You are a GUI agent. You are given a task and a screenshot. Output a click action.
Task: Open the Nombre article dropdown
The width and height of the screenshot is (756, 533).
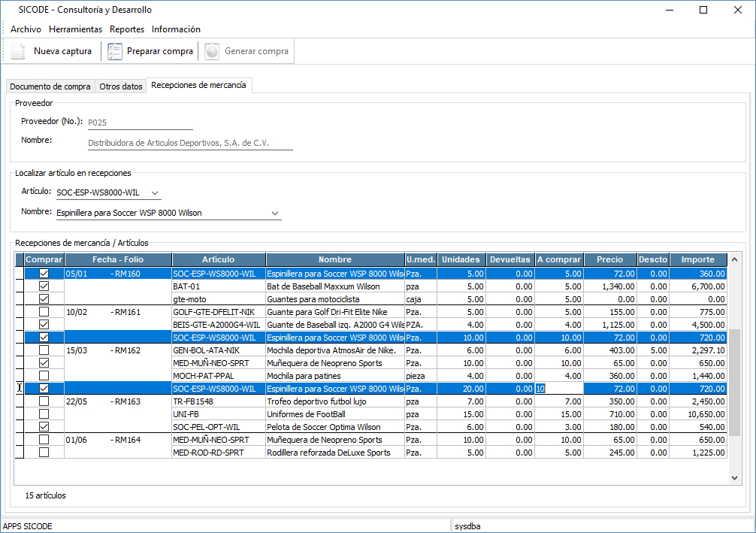pos(274,213)
